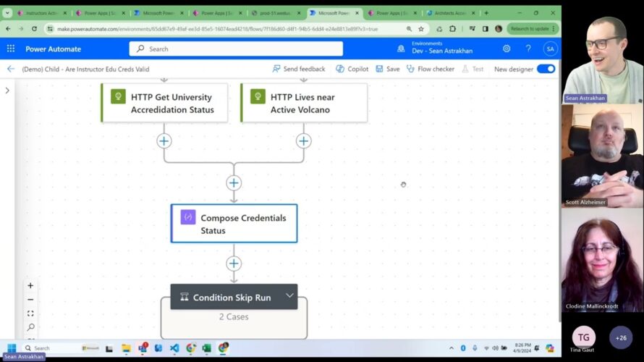This screenshot has height=362, width=644.
Task: Select the Compose Credentials Status action
Action: coord(234,224)
